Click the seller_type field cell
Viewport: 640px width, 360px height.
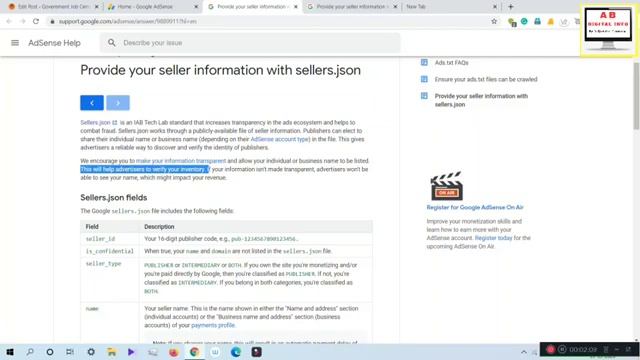tap(110, 280)
